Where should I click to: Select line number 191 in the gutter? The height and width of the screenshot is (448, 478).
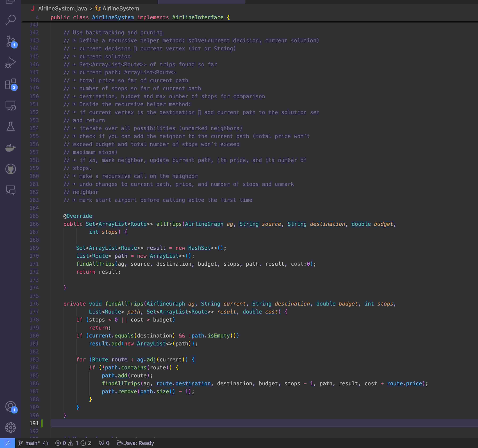[x=34, y=423]
